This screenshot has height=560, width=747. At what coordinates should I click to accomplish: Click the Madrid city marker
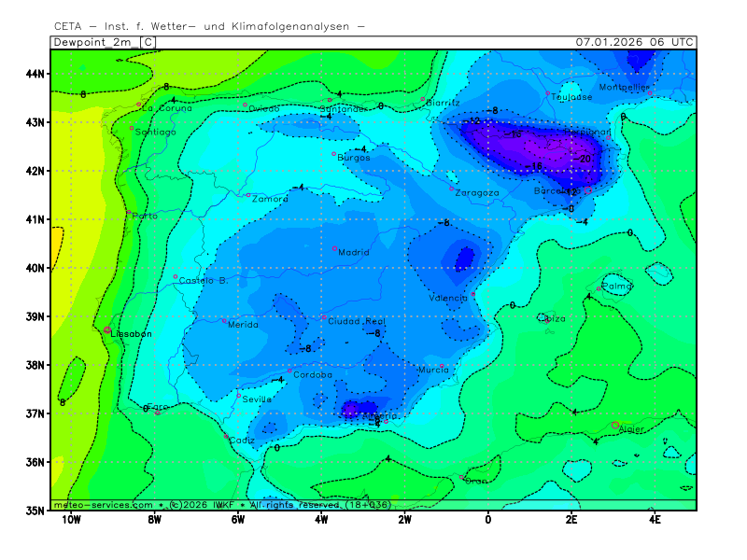(x=334, y=248)
